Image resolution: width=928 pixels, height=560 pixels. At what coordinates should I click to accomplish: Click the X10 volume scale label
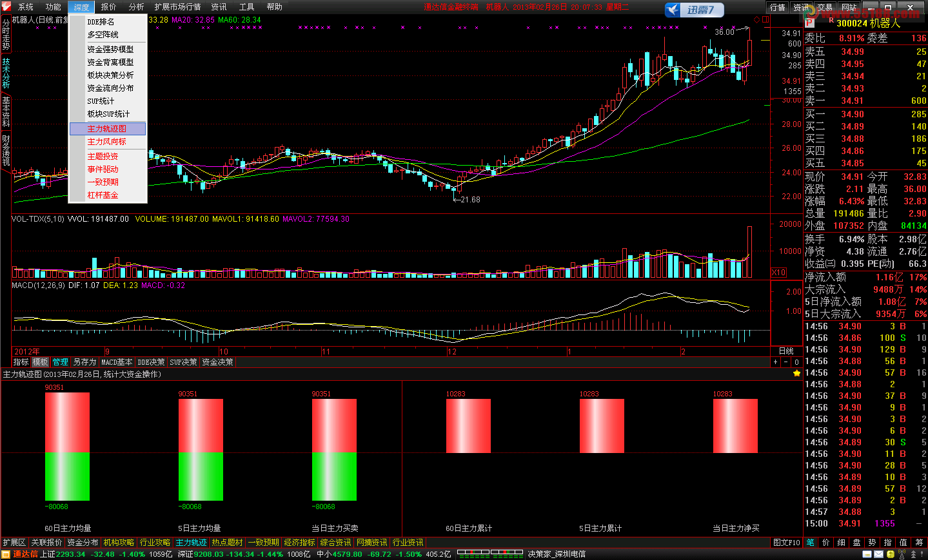779,273
